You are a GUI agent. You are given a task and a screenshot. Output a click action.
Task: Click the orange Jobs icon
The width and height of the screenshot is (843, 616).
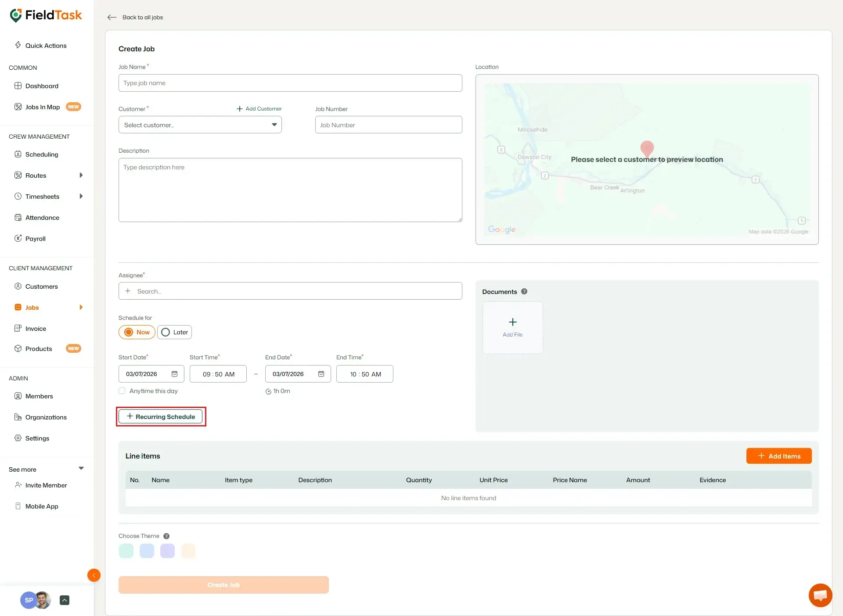tap(18, 307)
